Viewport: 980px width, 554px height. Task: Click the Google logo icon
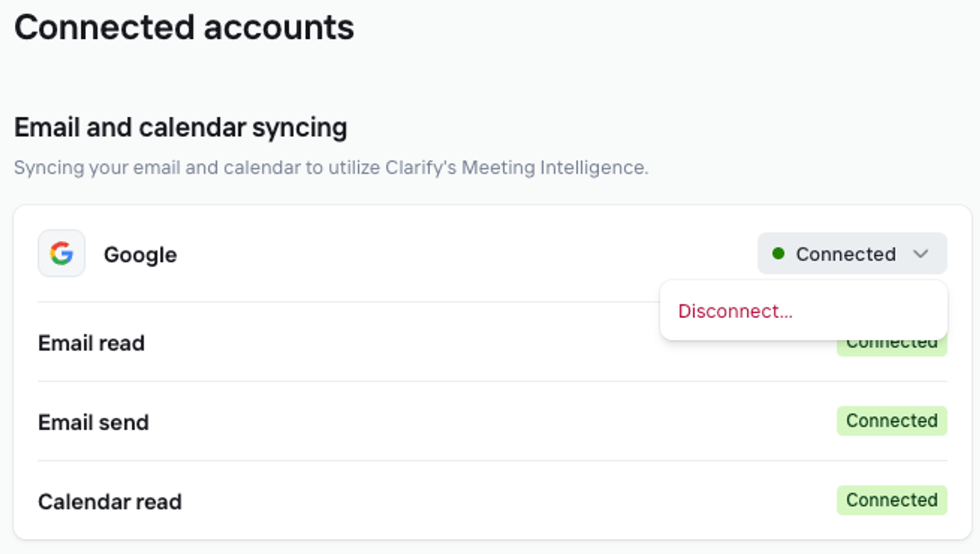click(x=62, y=253)
